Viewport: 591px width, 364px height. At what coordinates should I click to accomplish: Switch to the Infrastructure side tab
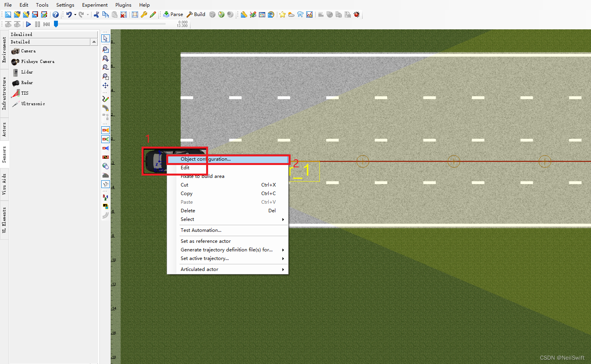[x=4, y=93]
